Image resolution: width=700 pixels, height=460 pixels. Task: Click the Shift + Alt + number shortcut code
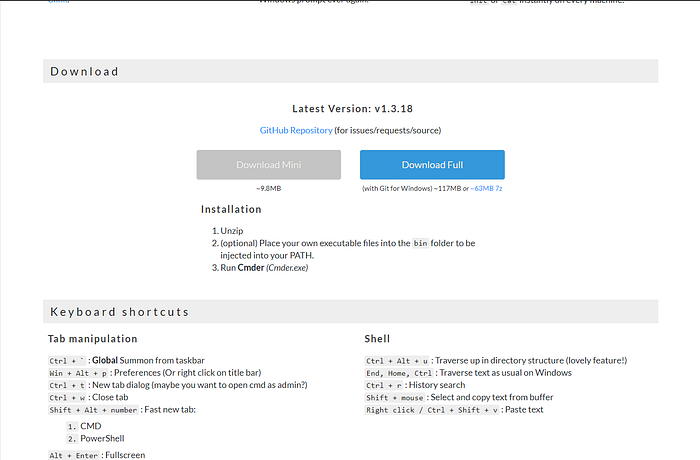(93, 410)
